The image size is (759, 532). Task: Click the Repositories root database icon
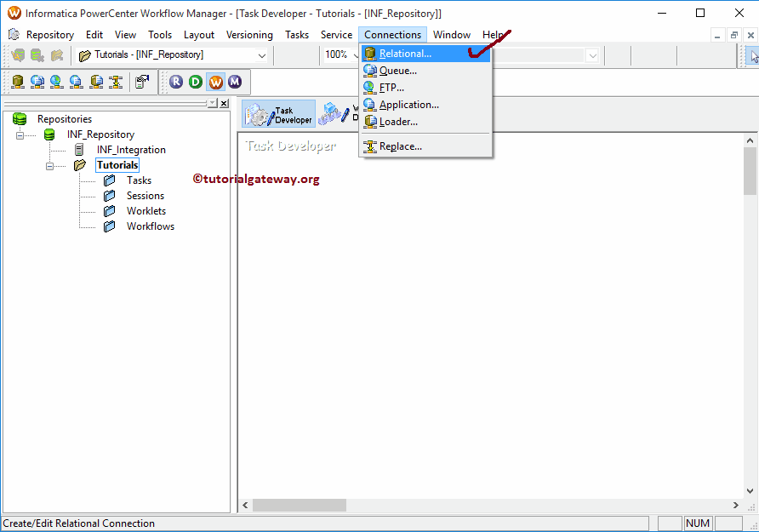[20, 119]
